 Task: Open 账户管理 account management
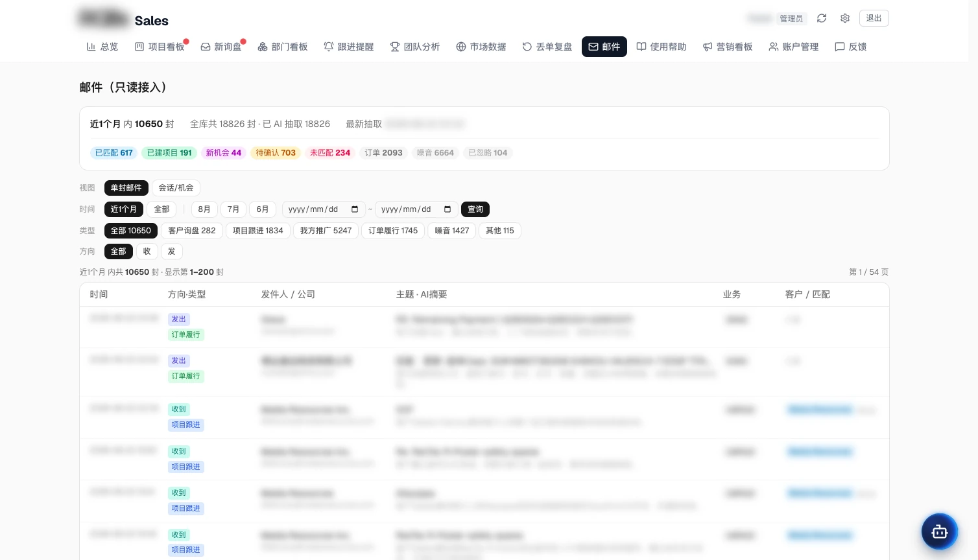coord(794,47)
